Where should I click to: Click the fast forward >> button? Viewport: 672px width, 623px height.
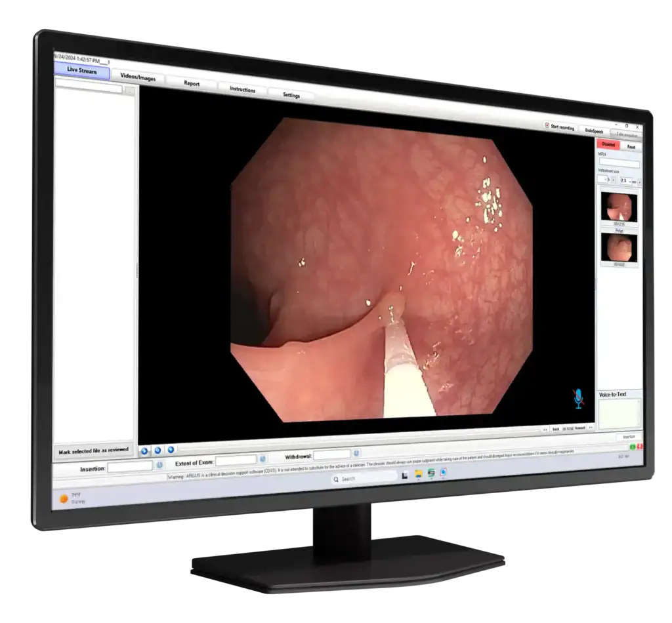[x=591, y=428]
